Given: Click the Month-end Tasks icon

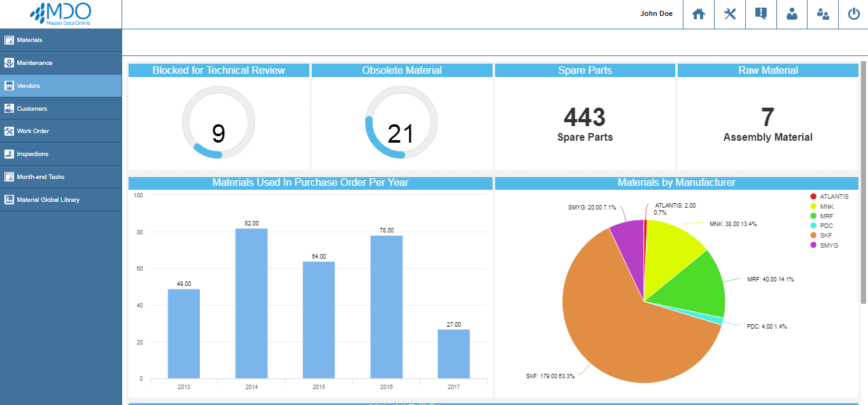Looking at the screenshot, I should [10, 176].
